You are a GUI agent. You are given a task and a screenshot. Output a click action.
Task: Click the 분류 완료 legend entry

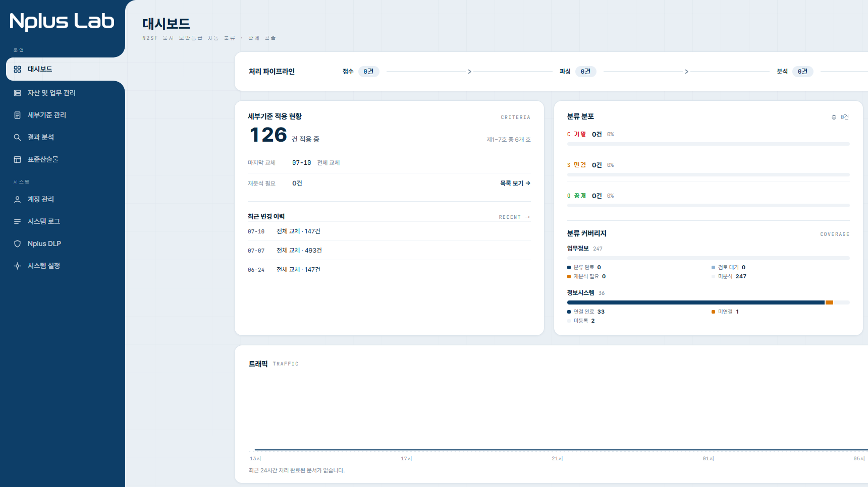(584, 267)
